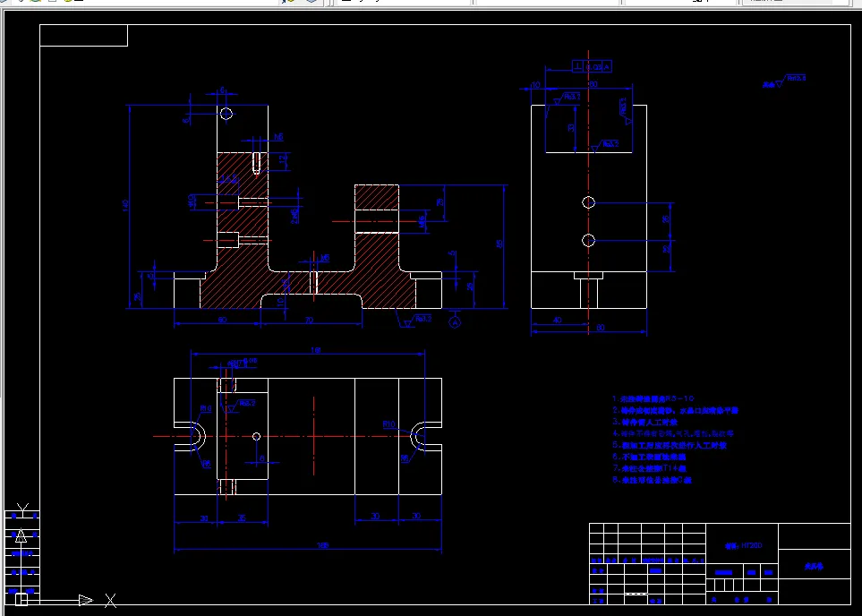The width and height of the screenshot is (862, 616).
Task: Pick the lower circle in the side view
Action: 588,240
